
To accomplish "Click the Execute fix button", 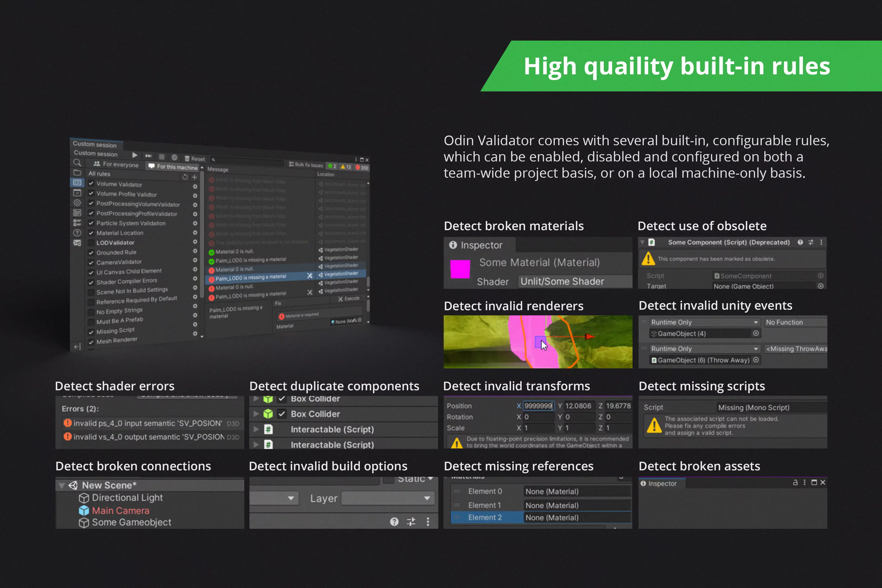I will (349, 299).
